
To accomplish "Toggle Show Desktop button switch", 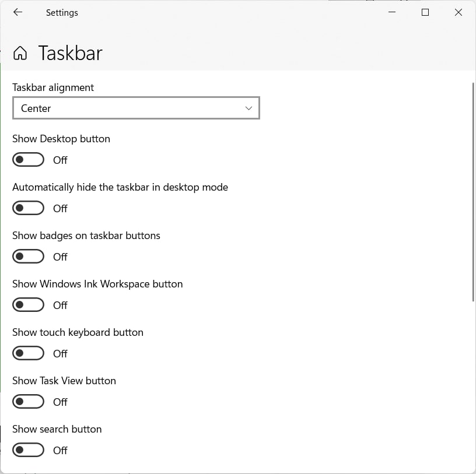I will tap(28, 160).
